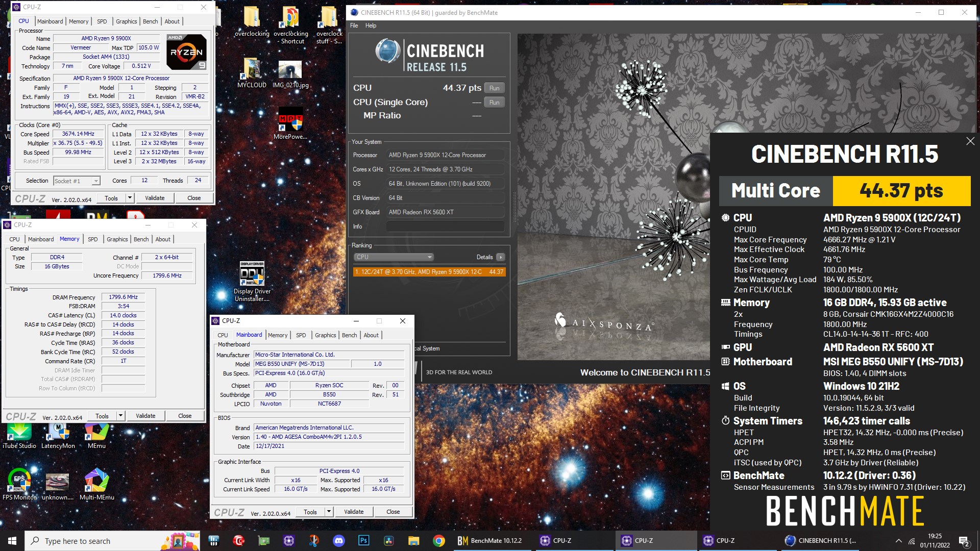Launch the MEmu desktop shortcut
Viewport: 980px width, 551px height.
(96, 436)
